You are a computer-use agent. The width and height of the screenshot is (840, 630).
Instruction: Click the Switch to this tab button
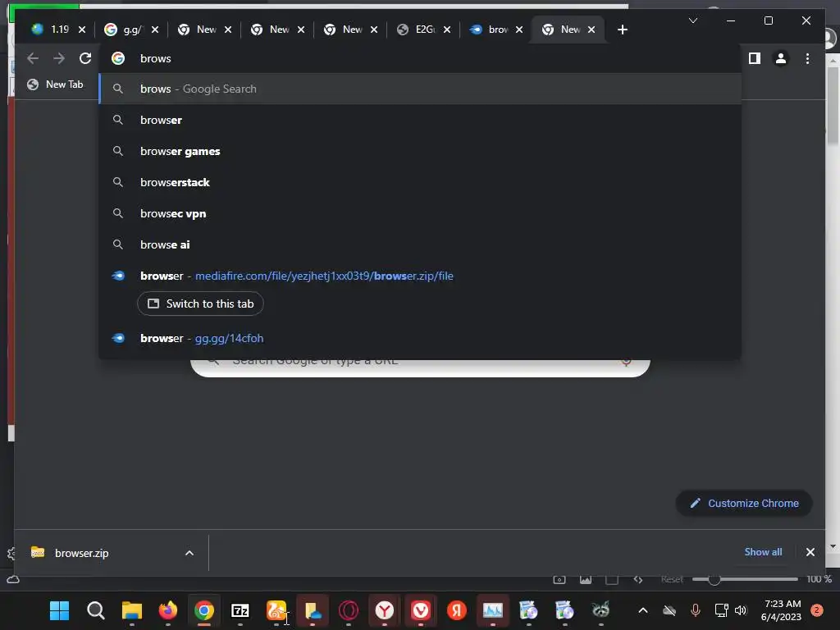[200, 304]
